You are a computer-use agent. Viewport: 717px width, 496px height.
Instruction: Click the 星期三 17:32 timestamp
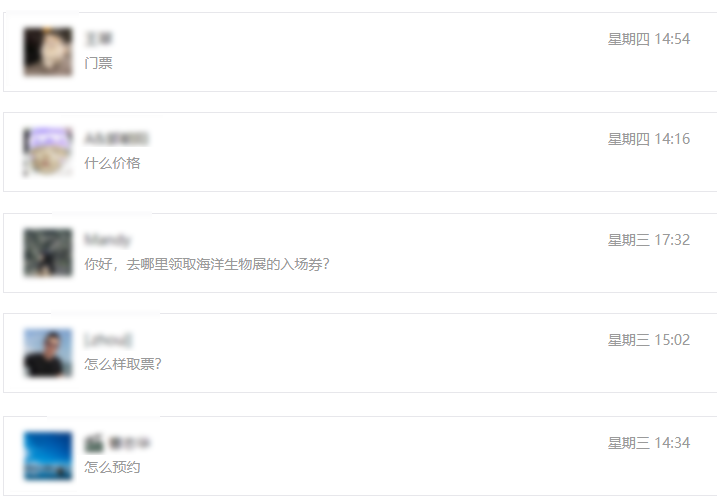[649, 240]
